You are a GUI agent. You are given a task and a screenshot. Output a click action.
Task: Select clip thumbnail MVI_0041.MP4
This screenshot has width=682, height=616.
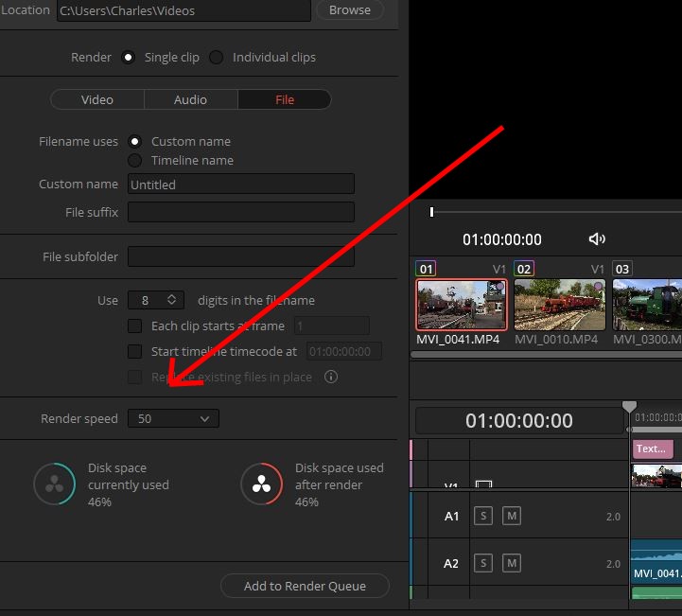click(462, 305)
